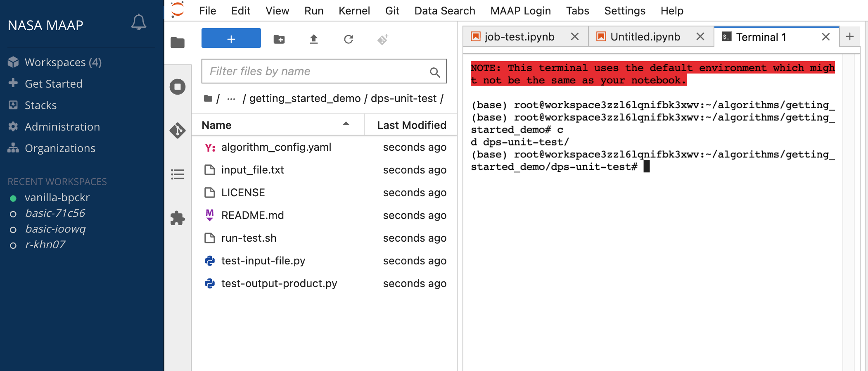
Task: Click the NASA MAAP title
Action: pos(45,26)
